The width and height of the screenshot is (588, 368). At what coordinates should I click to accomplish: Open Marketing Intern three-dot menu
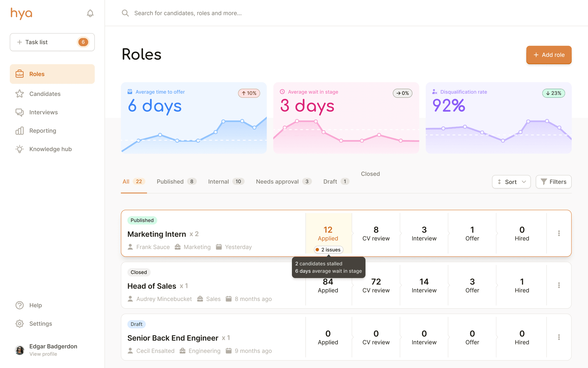[x=559, y=233]
